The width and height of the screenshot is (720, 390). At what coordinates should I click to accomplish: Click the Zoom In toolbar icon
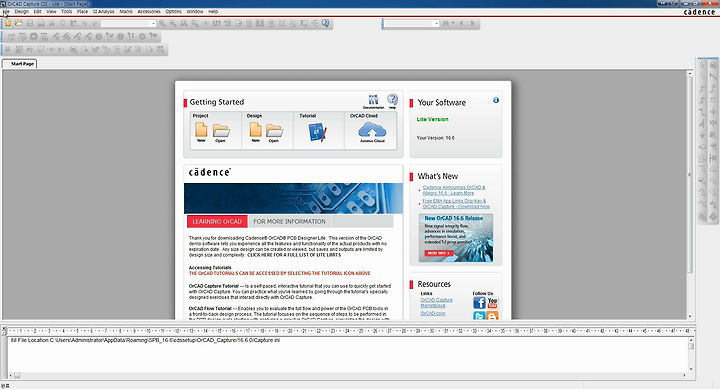click(x=162, y=23)
